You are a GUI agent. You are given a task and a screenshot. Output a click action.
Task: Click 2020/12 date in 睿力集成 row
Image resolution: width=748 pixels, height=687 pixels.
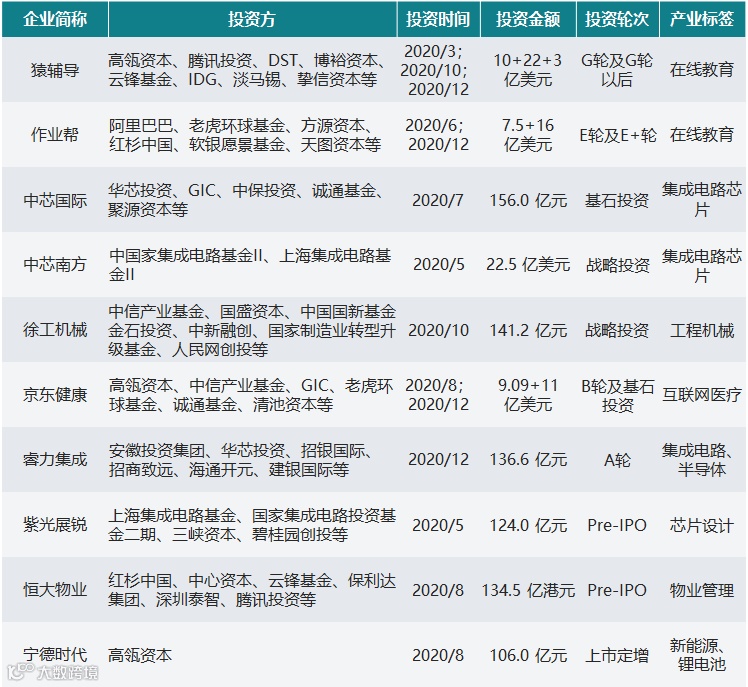pyautogui.click(x=438, y=459)
